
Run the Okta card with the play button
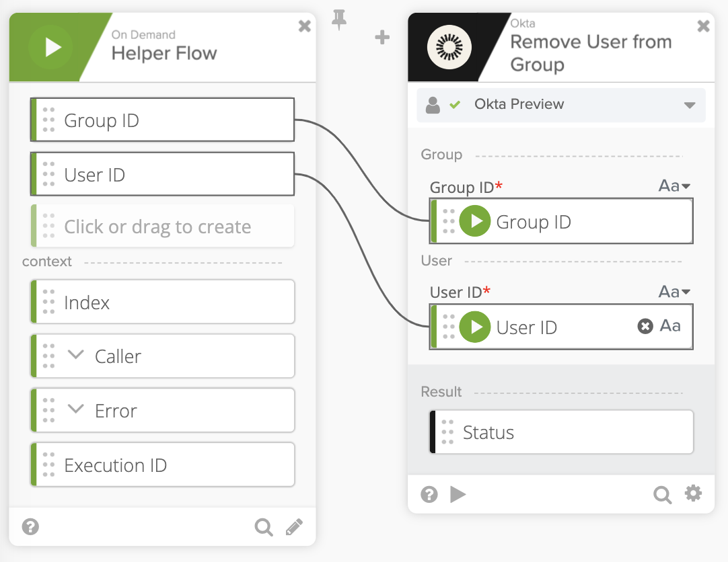pos(458,495)
